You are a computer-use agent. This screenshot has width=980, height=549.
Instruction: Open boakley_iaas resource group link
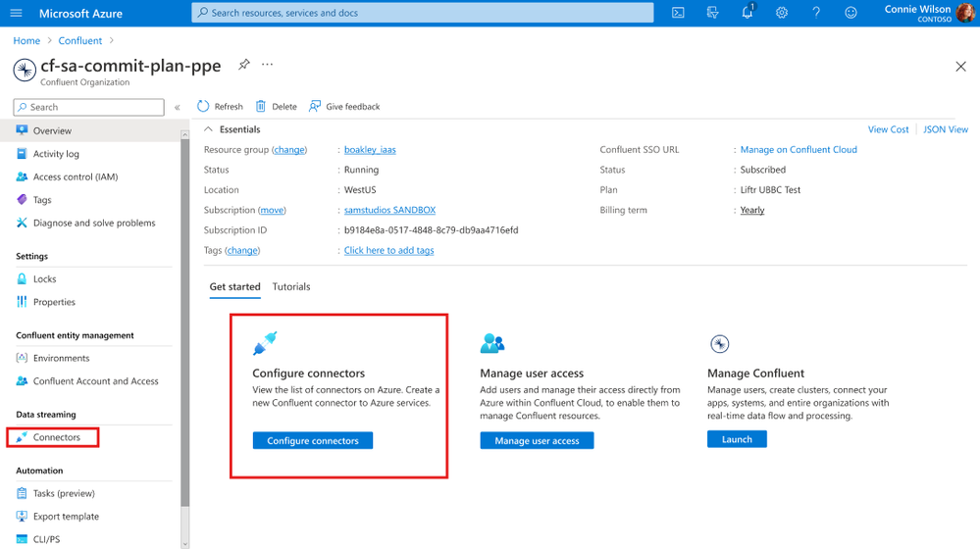pyautogui.click(x=370, y=150)
